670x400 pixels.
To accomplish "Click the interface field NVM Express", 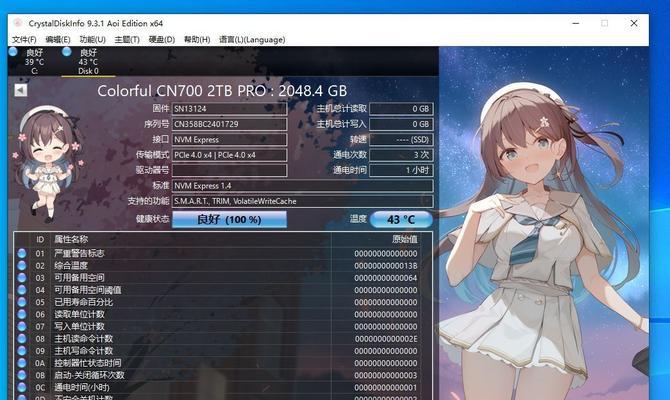I will coord(229,139).
